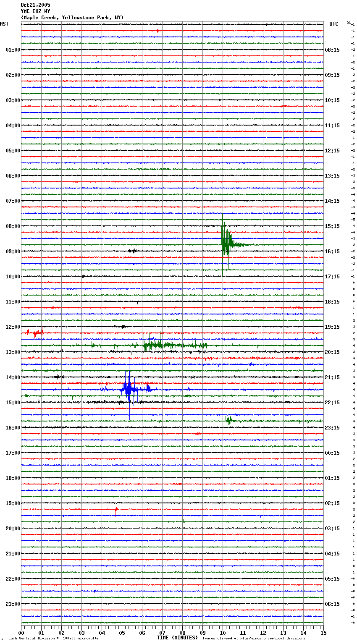Select the 09:00 MST time label
This screenshot has height=644, width=357.
click(13, 251)
